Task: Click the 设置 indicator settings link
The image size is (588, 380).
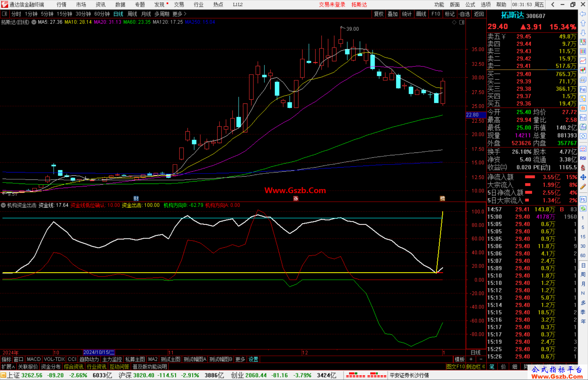Action: [x=253, y=359]
